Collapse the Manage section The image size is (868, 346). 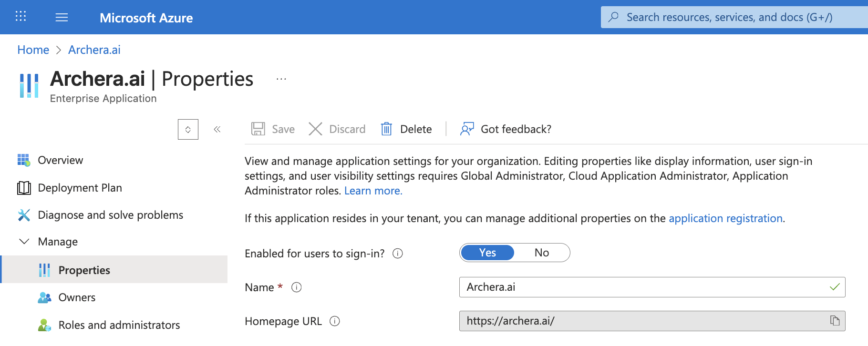pos(24,242)
